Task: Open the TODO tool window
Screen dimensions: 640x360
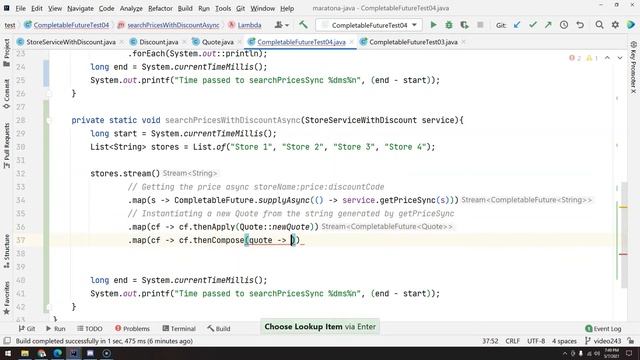Action: pyautogui.click(x=90, y=329)
